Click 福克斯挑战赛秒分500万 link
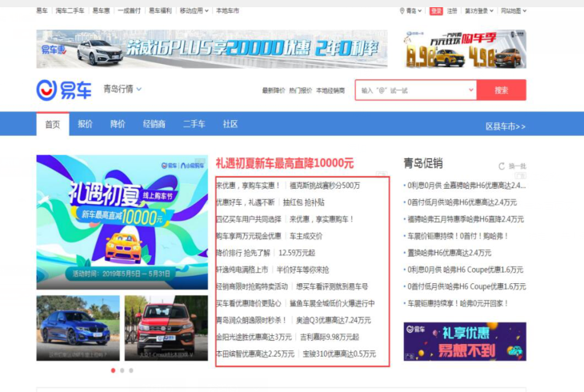584x392 pixels. [325, 185]
